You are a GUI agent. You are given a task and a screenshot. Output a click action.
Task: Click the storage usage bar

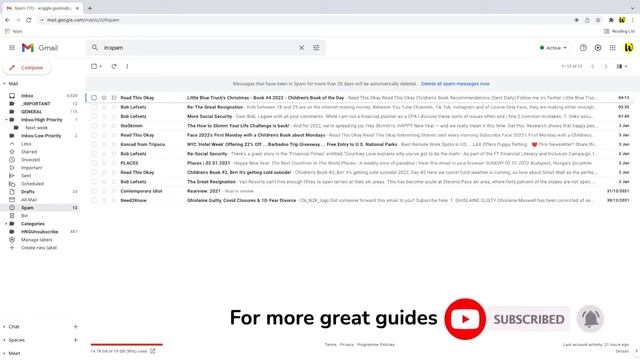127,344
